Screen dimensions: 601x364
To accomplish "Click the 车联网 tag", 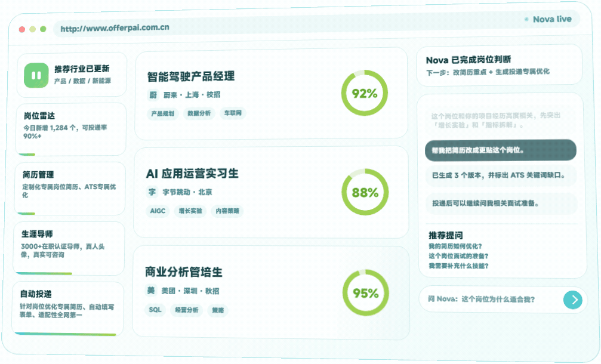I will click(x=233, y=113).
